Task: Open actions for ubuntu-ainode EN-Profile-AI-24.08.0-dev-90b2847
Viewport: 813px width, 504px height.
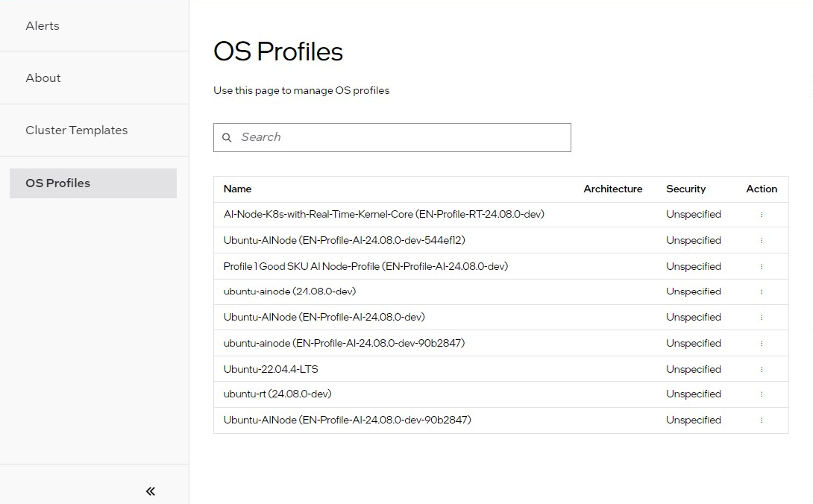Action: click(x=762, y=344)
